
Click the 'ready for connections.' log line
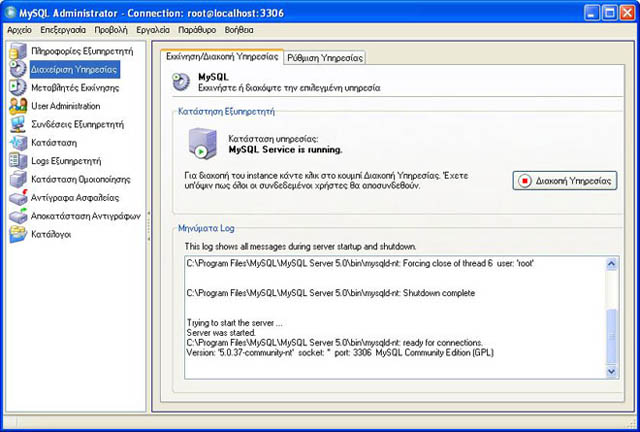[x=335, y=343]
